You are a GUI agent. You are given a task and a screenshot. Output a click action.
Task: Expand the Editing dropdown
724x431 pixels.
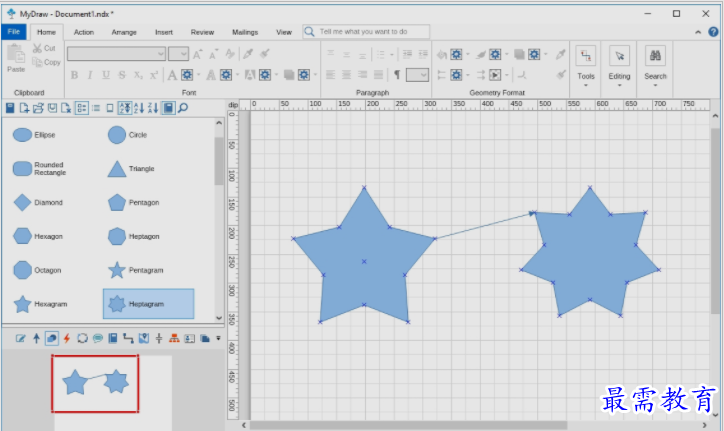[619, 67]
